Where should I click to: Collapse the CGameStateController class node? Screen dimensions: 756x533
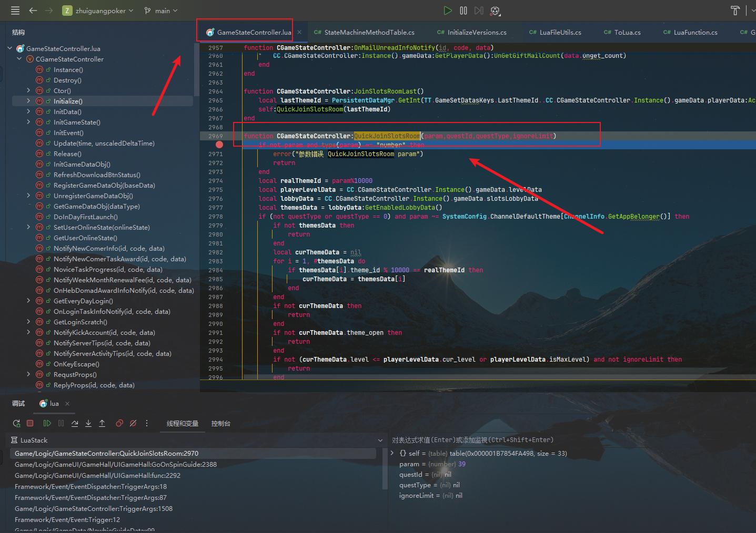(19, 59)
